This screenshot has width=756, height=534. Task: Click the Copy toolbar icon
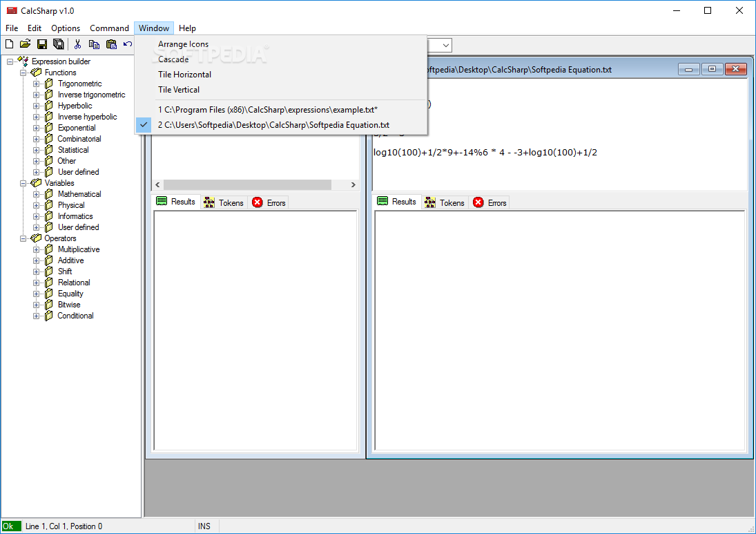pos(94,44)
